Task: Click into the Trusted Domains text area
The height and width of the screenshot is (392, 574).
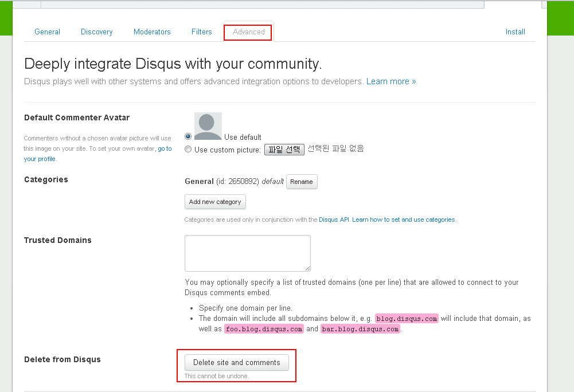Action: point(248,253)
